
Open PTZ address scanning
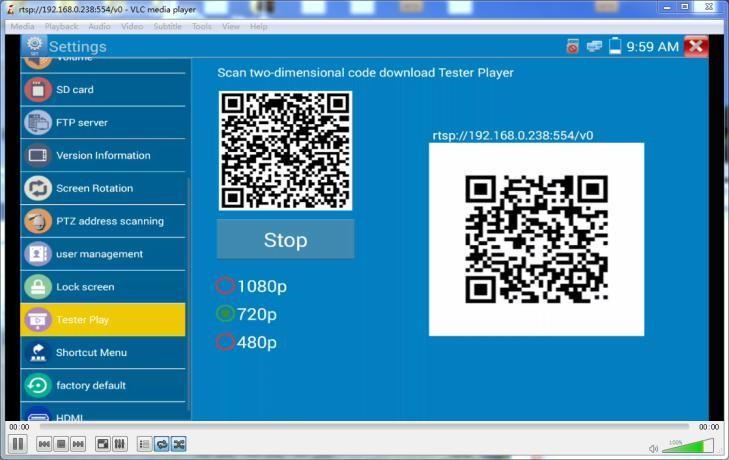pos(103,221)
